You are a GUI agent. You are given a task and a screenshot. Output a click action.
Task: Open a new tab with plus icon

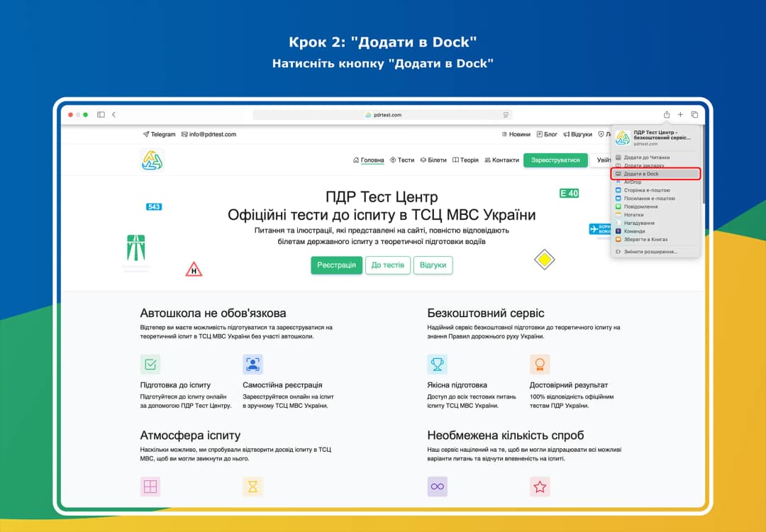click(x=680, y=115)
